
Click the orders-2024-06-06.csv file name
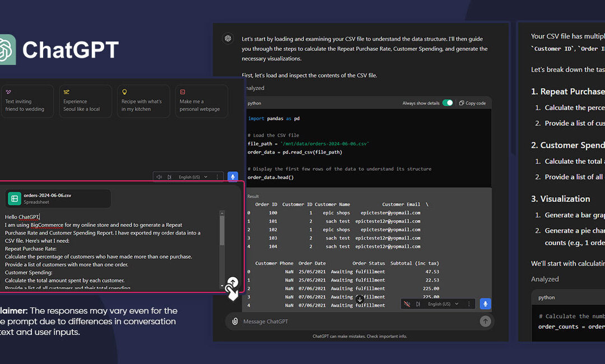pyautogui.click(x=48, y=195)
